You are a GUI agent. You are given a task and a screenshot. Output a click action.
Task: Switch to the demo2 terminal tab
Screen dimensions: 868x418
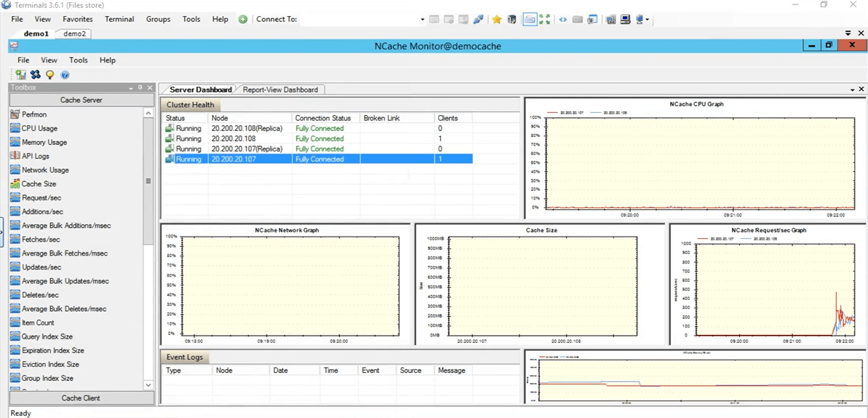74,33
